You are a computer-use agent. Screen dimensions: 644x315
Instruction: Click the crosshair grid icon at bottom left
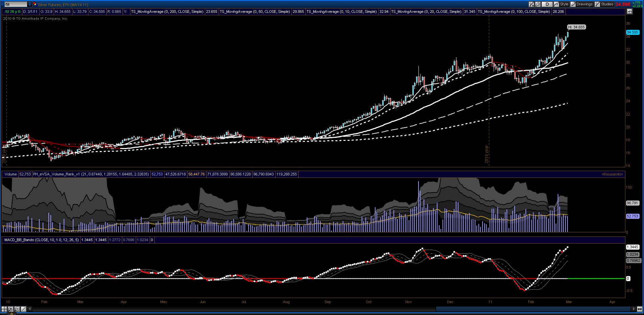4,309
